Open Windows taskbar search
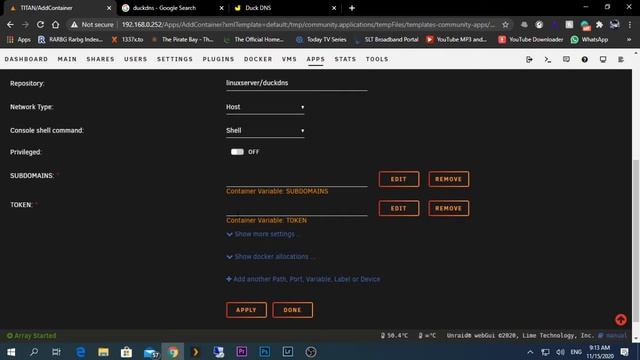640x360 pixels. pos(34,352)
